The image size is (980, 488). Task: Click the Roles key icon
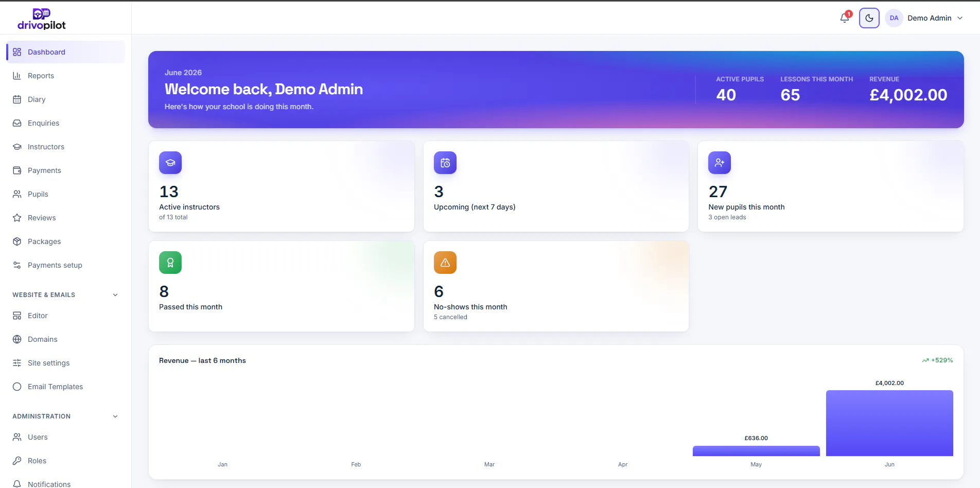[x=17, y=461]
